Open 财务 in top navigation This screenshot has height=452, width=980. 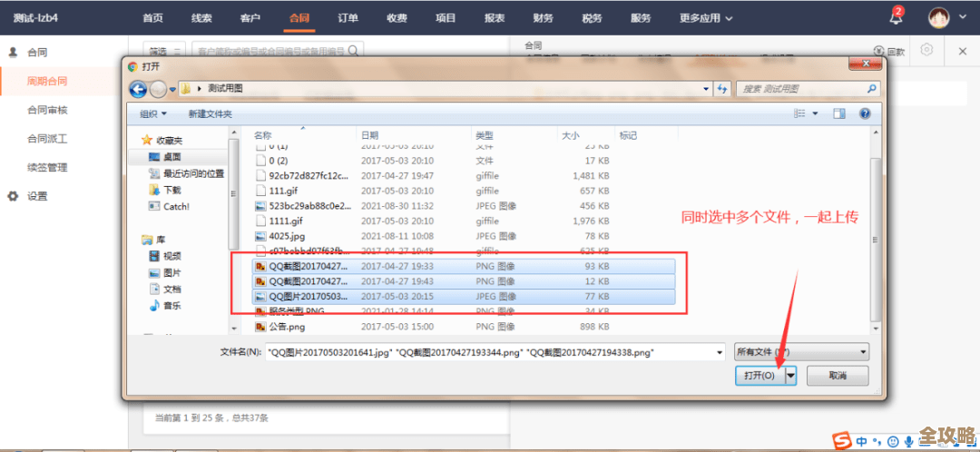click(544, 18)
